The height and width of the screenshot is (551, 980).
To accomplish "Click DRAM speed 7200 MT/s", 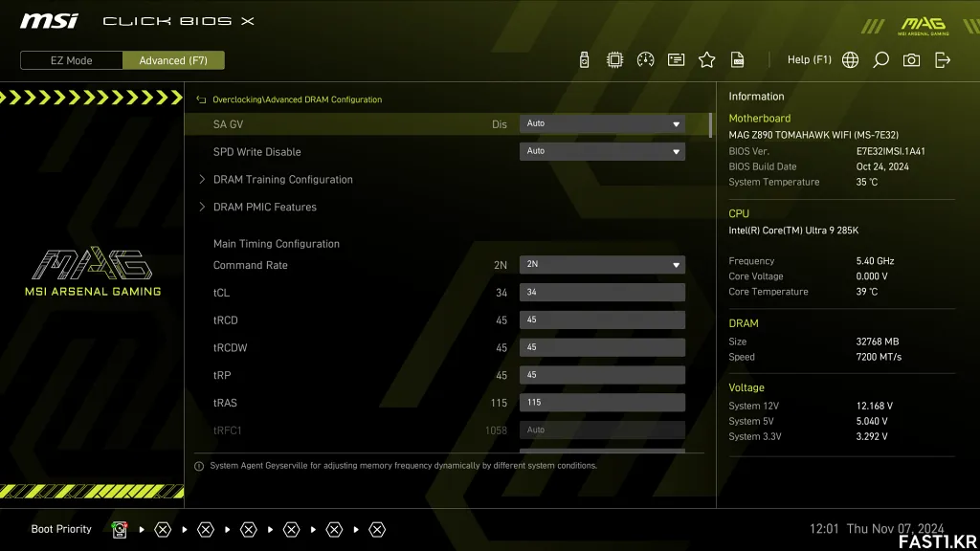I will coord(879,358).
